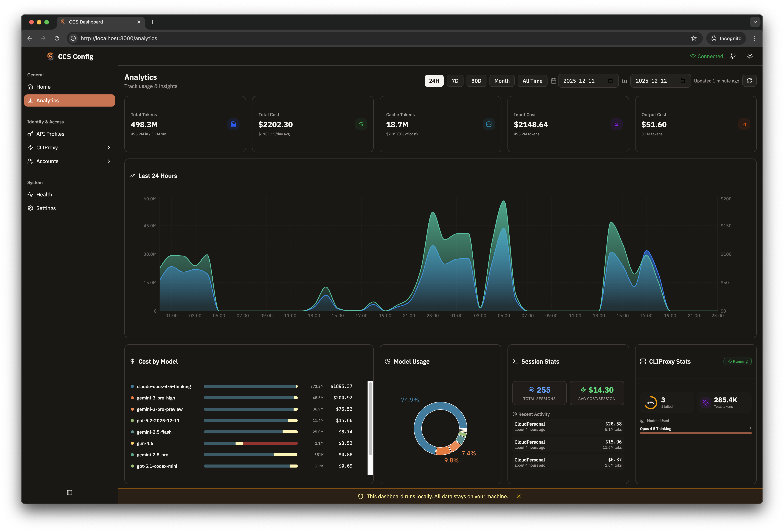Click the Cache Tokens database icon

[489, 124]
